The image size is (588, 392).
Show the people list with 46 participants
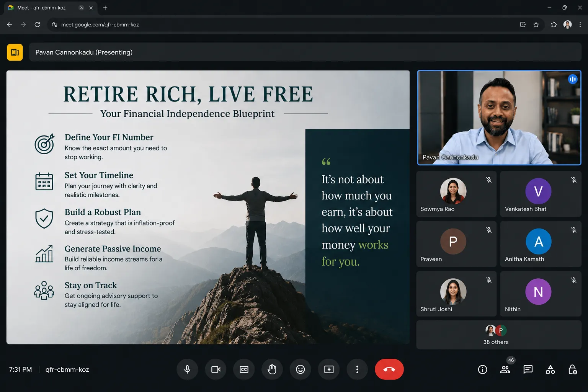click(505, 369)
